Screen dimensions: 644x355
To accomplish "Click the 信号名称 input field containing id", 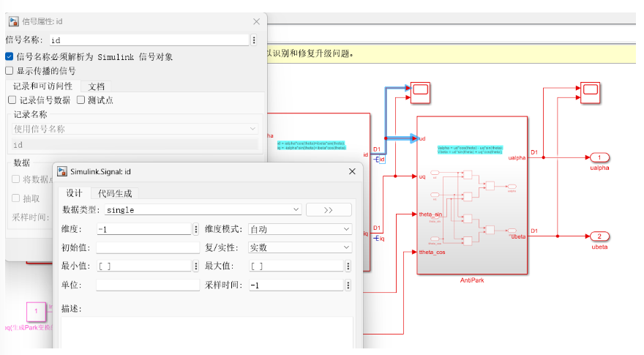I will tap(149, 40).
